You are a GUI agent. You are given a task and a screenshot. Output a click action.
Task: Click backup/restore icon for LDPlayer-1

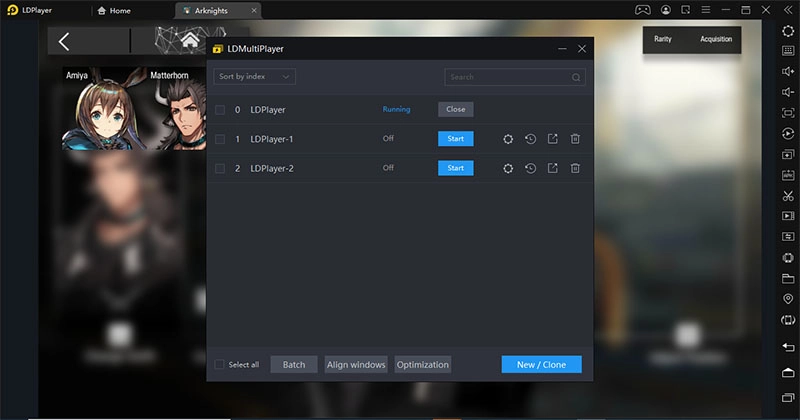pyautogui.click(x=531, y=139)
